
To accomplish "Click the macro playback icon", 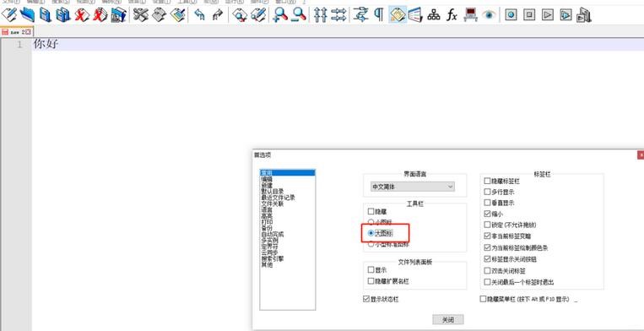I will coord(548,15).
